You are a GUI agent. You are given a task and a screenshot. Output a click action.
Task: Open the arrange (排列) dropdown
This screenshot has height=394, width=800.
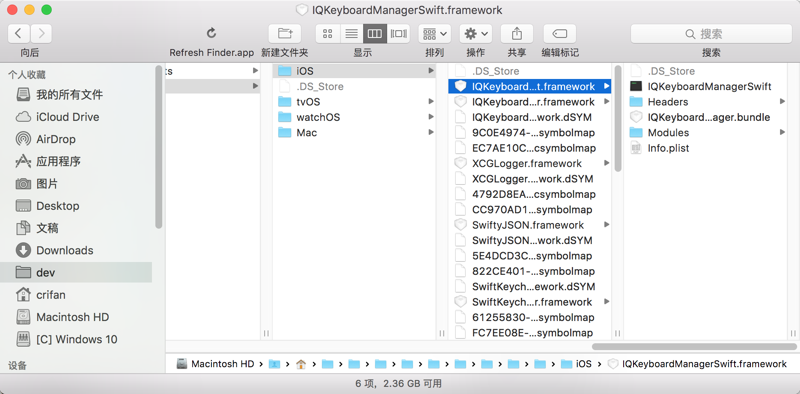tap(435, 34)
